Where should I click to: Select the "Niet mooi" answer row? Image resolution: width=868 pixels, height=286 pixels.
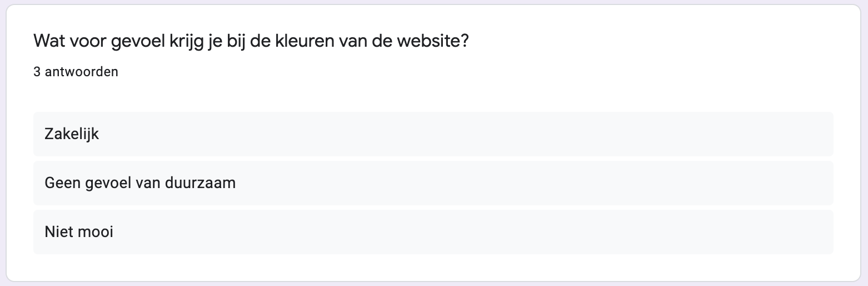click(x=433, y=232)
